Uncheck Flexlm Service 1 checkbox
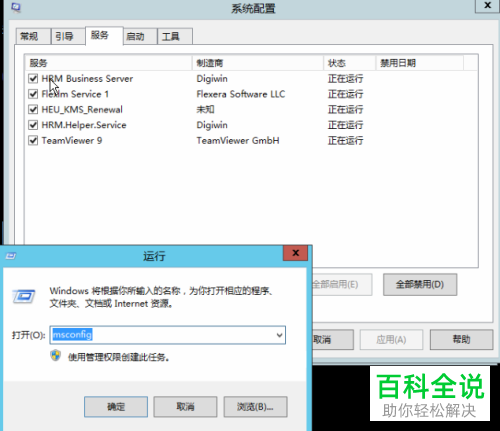This screenshot has width=500, height=431. (x=33, y=94)
